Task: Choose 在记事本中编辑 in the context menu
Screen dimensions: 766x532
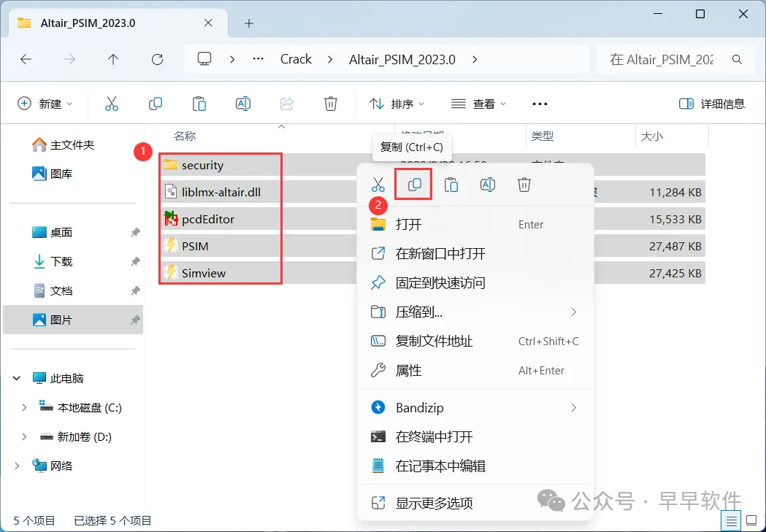Action: point(475,466)
